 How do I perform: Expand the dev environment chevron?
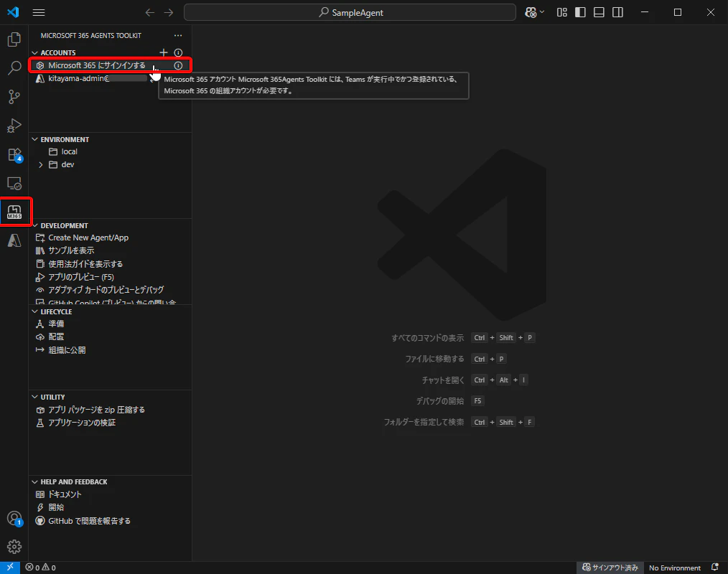click(41, 165)
